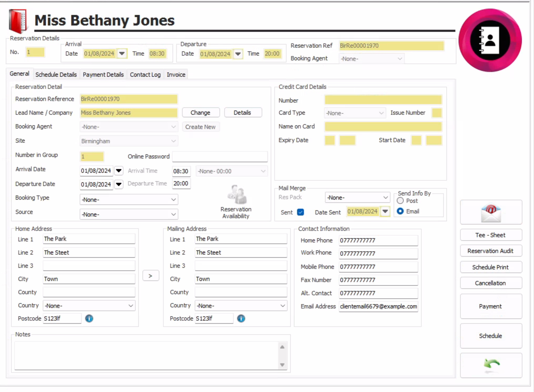Copy home address to mailing with > button
This screenshot has height=392, width=534.
coord(151,276)
